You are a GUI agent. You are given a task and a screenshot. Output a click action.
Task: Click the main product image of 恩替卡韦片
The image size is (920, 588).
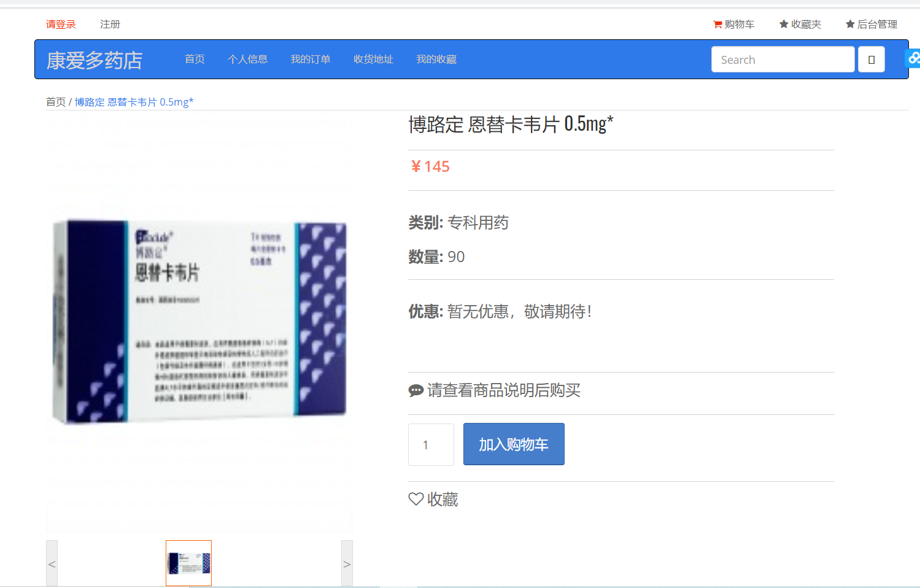[x=199, y=322]
